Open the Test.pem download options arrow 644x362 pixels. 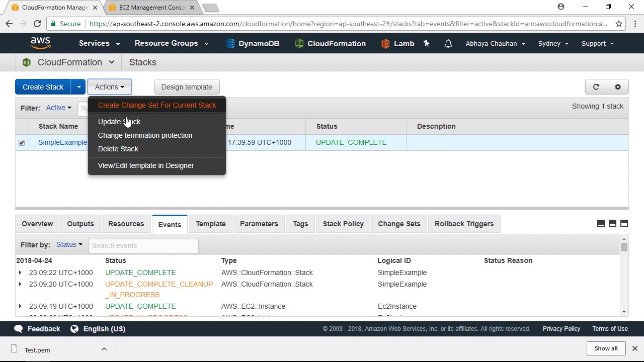(x=104, y=349)
